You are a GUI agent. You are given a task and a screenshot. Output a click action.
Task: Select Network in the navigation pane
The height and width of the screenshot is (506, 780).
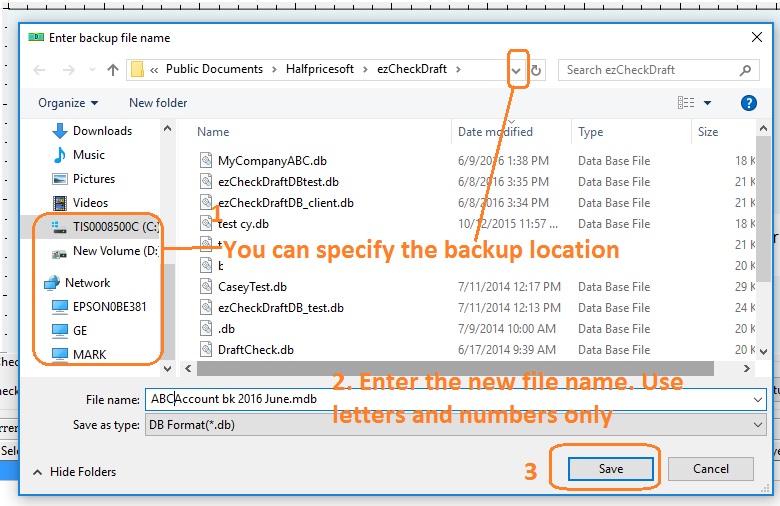click(x=87, y=283)
